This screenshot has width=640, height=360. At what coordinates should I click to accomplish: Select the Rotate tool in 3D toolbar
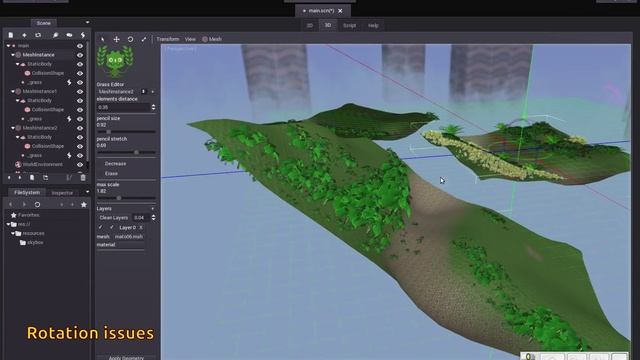click(130, 39)
